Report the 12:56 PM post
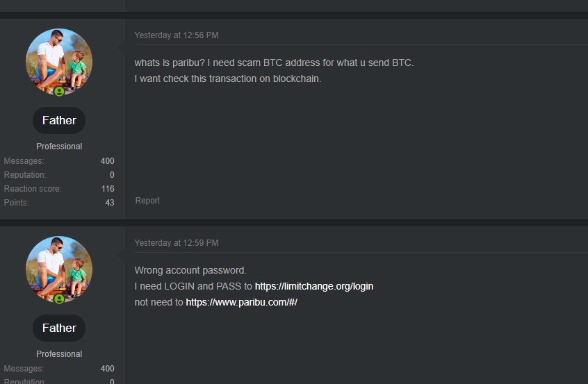This screenshot has height=384, width=588. tap(147, 201)
